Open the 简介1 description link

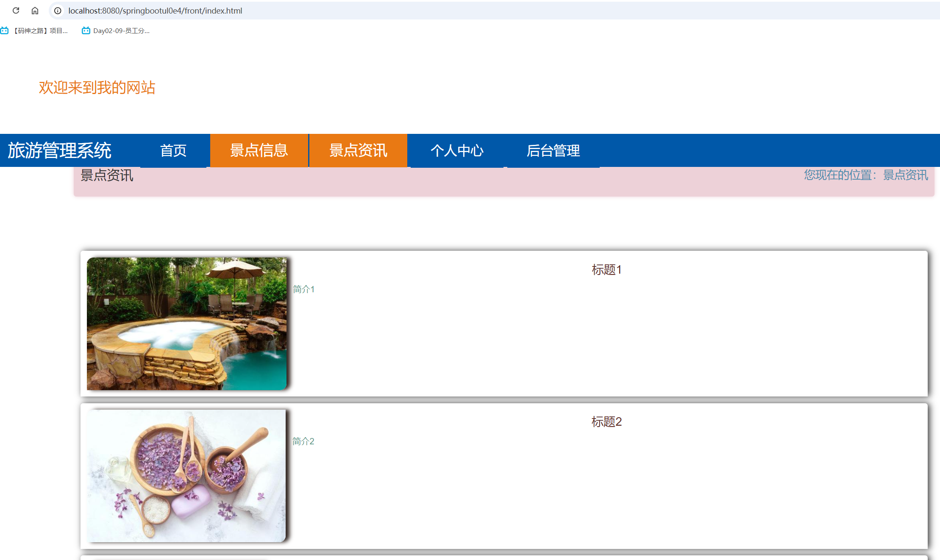tap(303, 289)
